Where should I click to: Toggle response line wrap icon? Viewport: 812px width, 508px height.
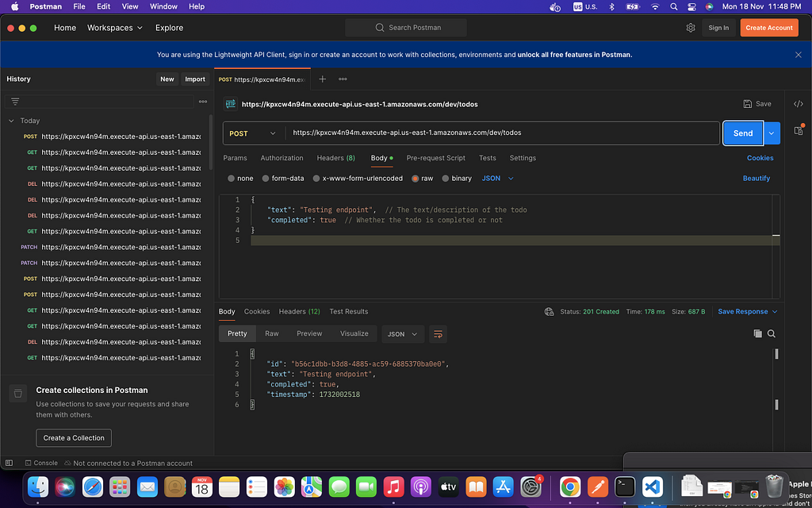pos(438,334)
